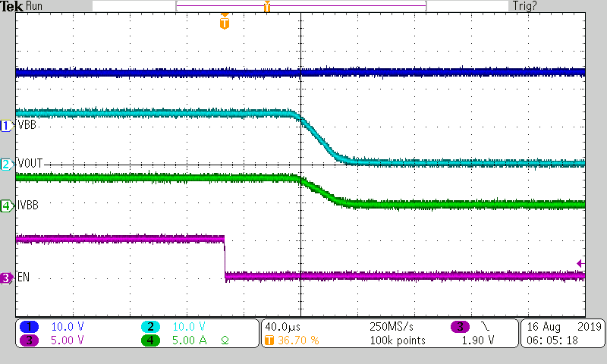Select the channel 4 IVBB ground marker
Screen dimensions: 607x364
tap(7, 206)
